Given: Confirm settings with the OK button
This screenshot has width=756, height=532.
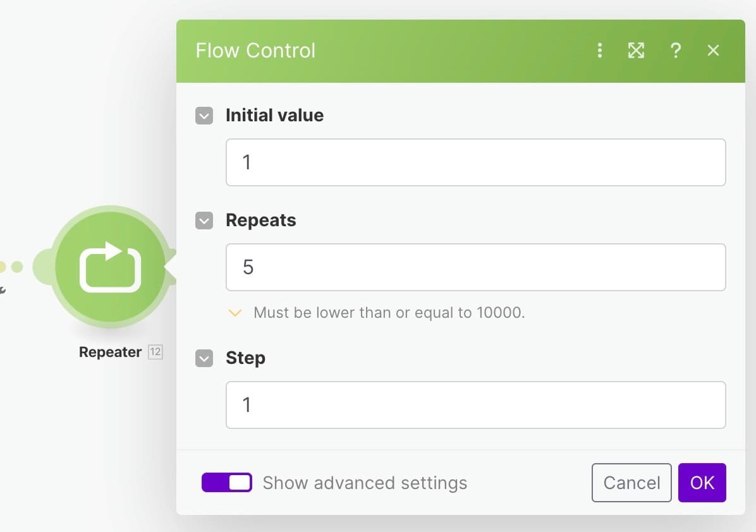Looking at the screenshot, I should pyautogui.click(x=702, y=482).
